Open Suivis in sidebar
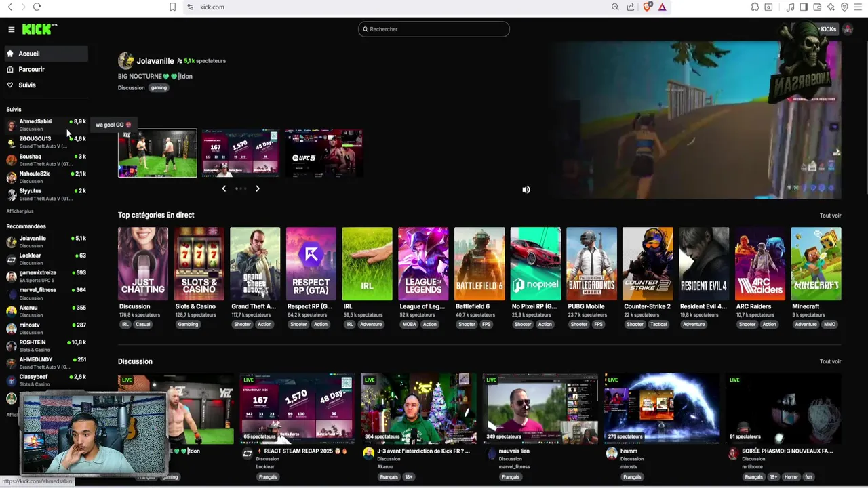Screen dimensions: 868x488 [46, 85]
